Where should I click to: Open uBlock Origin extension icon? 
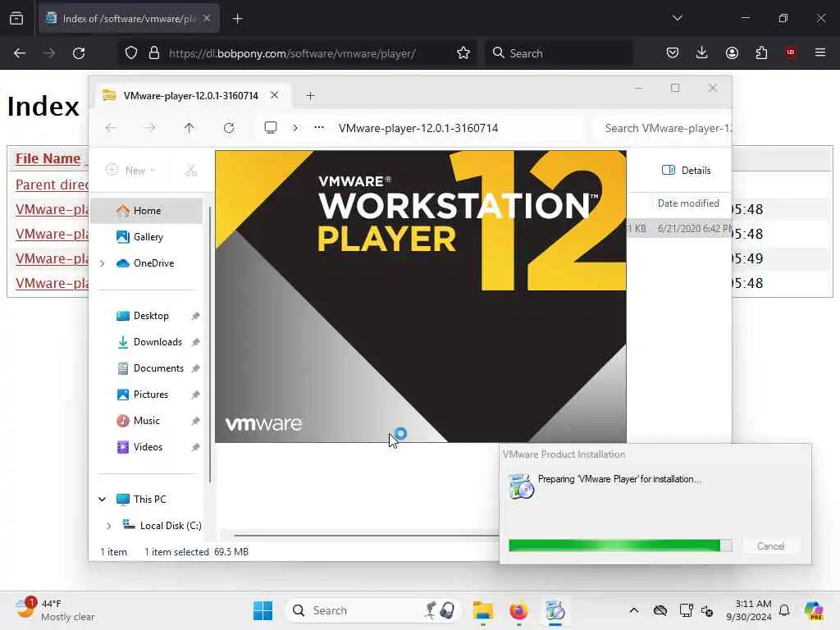click(x=791, y=52)
